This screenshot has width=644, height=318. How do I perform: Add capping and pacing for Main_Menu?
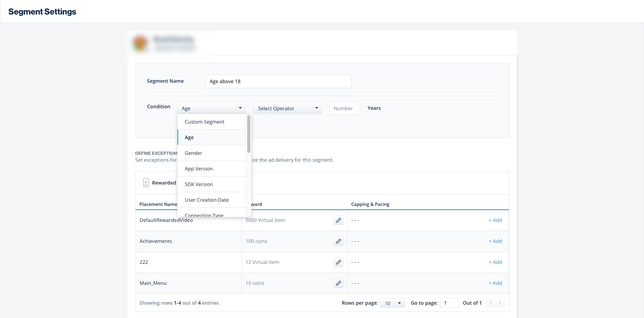[495, 283]
